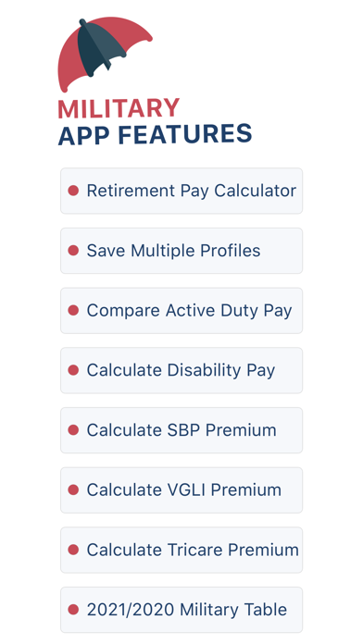Select Calculate VGLI Premium

[x=181, y=490]
